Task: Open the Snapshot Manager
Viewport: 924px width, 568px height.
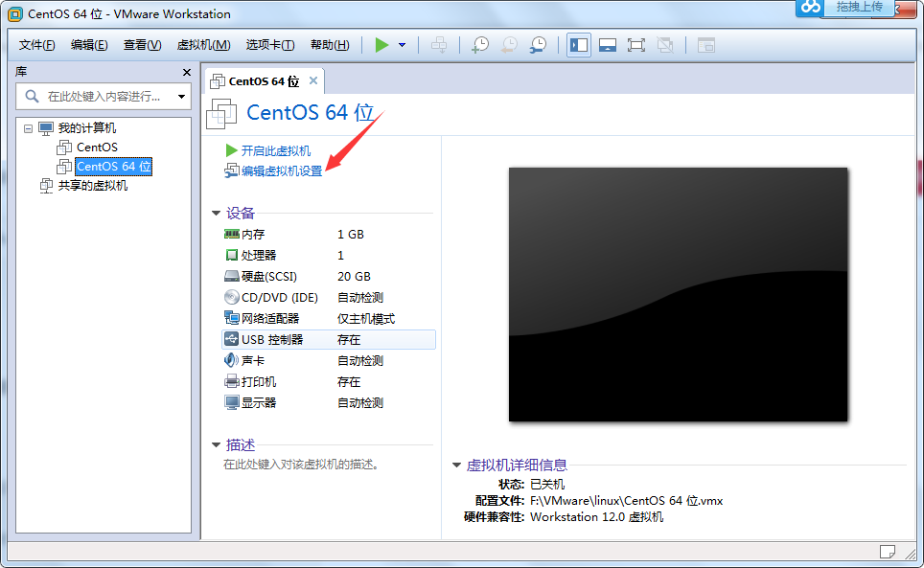Action: pos(538,44)
